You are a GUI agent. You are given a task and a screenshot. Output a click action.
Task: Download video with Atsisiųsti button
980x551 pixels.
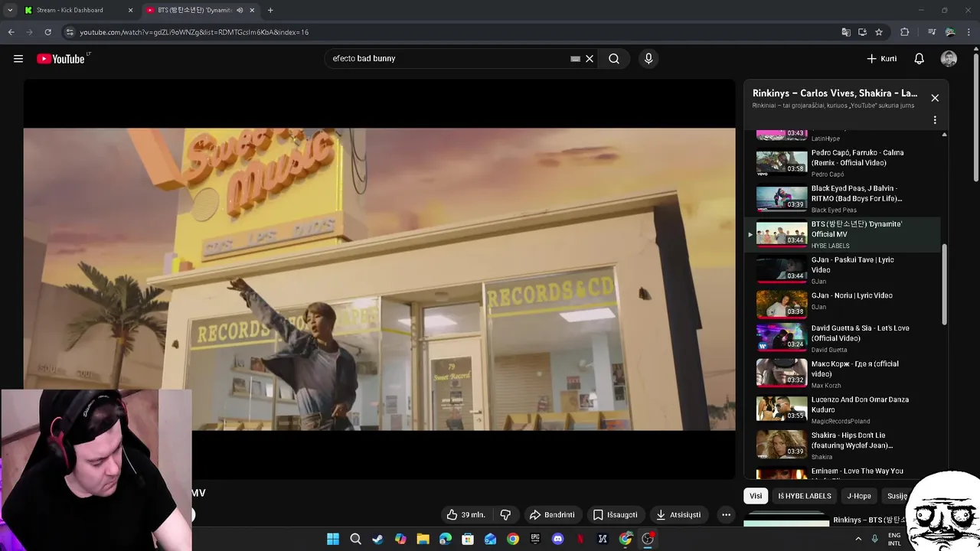tap(678, 515)
